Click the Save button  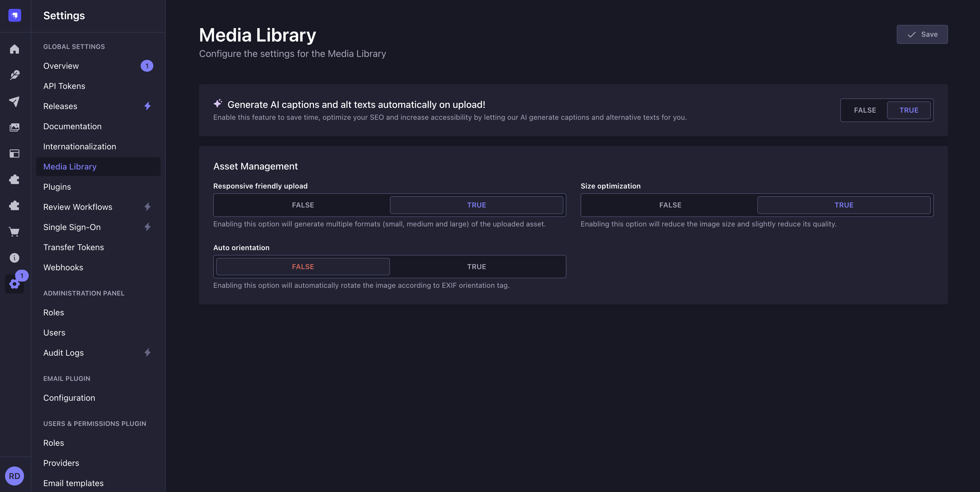point(922,34)
